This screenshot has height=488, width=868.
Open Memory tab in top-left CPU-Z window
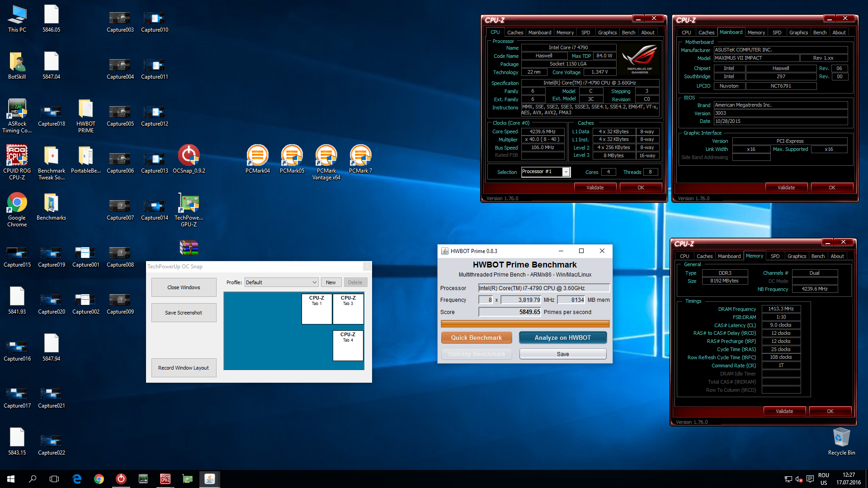click(565, 33)
